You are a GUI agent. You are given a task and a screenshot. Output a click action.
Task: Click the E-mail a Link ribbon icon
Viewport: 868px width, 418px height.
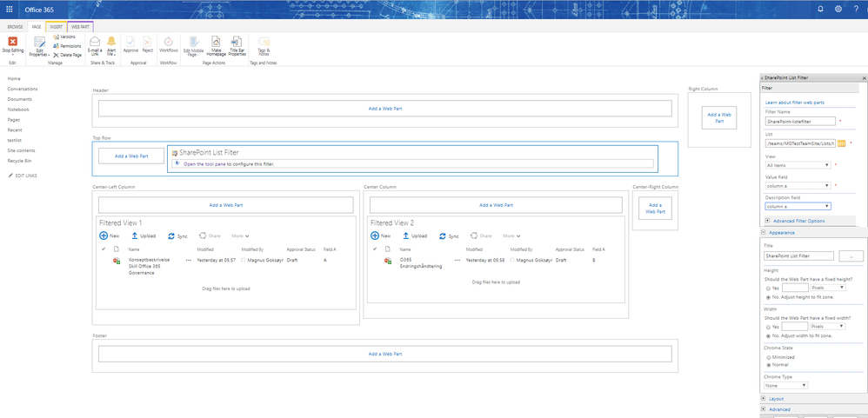[x=95, y=42]
